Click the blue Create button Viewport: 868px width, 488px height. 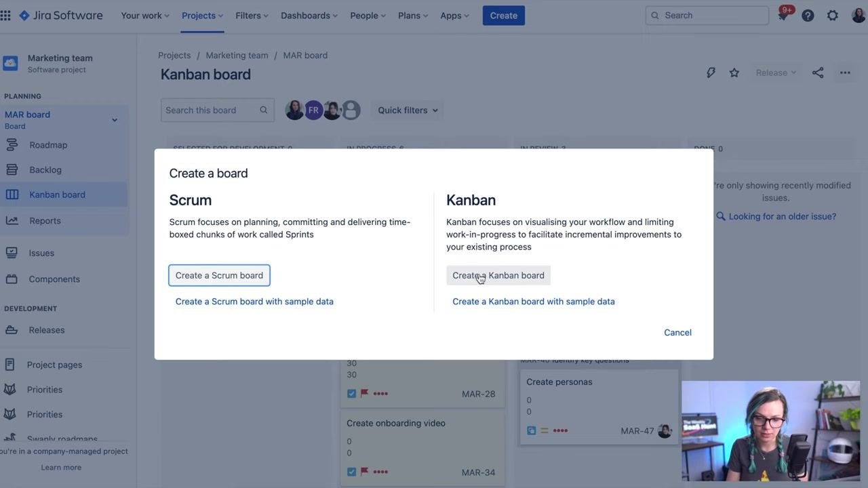(x=504, y=15)
